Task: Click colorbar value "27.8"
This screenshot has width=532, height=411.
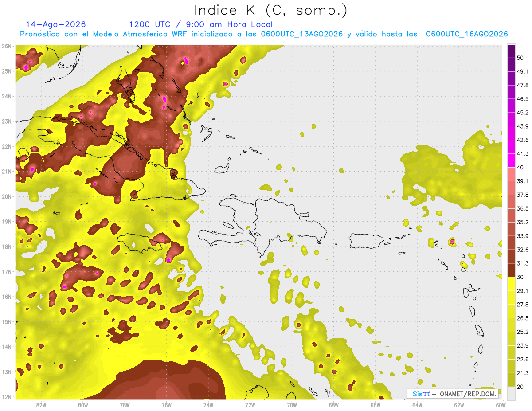Action: click(x=522, y=305)
